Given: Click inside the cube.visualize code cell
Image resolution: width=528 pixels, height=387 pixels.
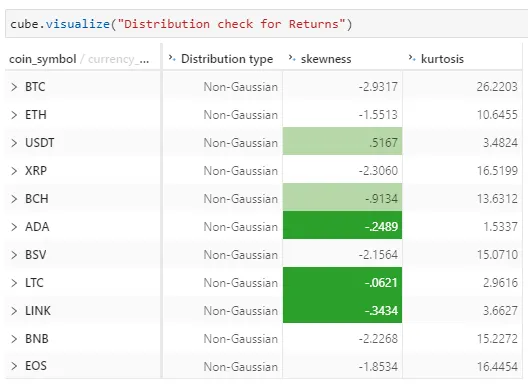Looking at the screenshot, I should (267, 24).
